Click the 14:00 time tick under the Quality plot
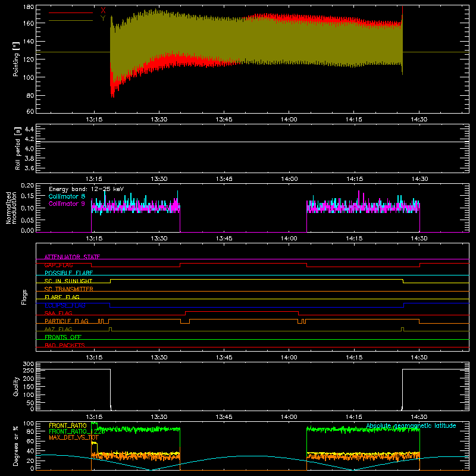 (289, 417)
